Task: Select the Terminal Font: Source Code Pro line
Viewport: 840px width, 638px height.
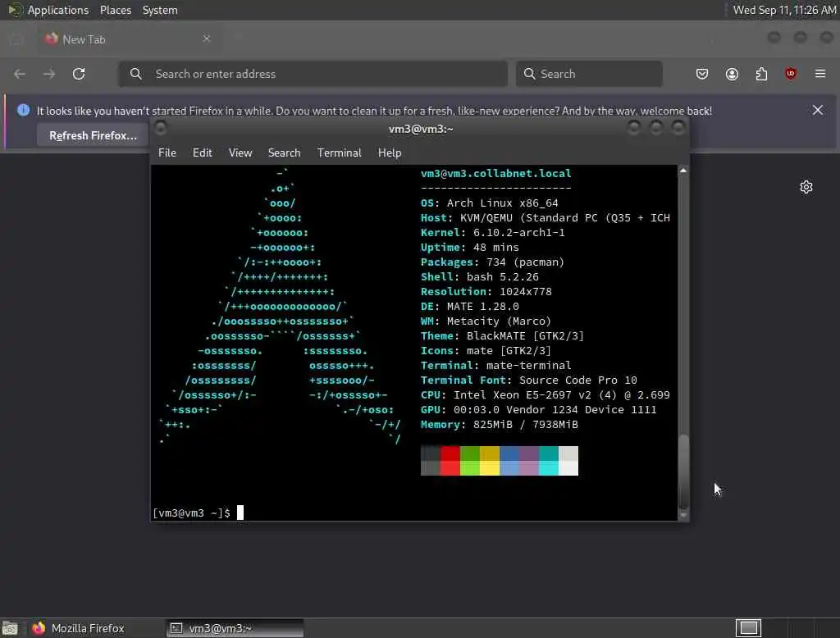Action: pos(529,380)
